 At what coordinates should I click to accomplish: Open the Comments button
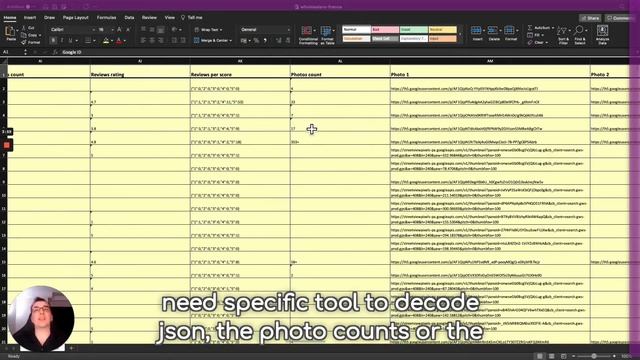pos(620,18)
